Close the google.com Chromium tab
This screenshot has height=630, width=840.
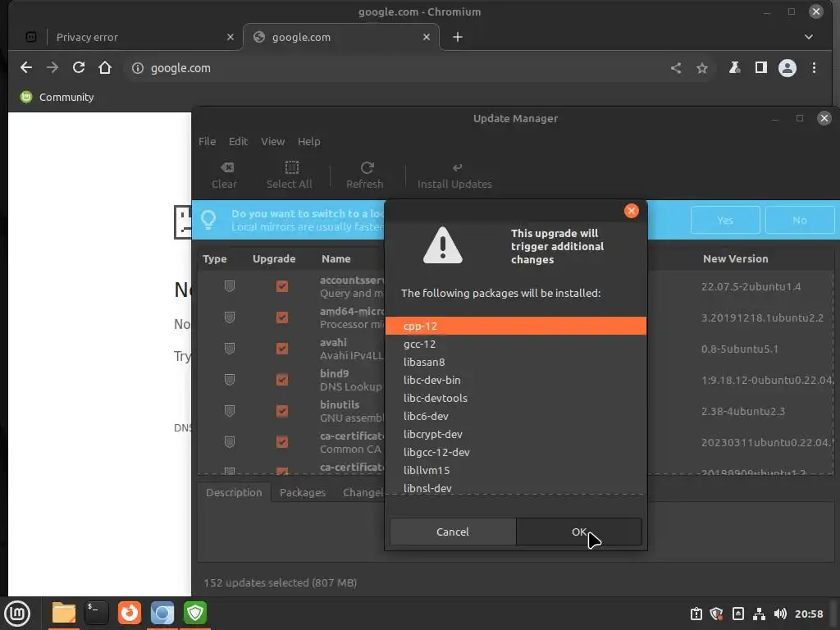point(427,37)
